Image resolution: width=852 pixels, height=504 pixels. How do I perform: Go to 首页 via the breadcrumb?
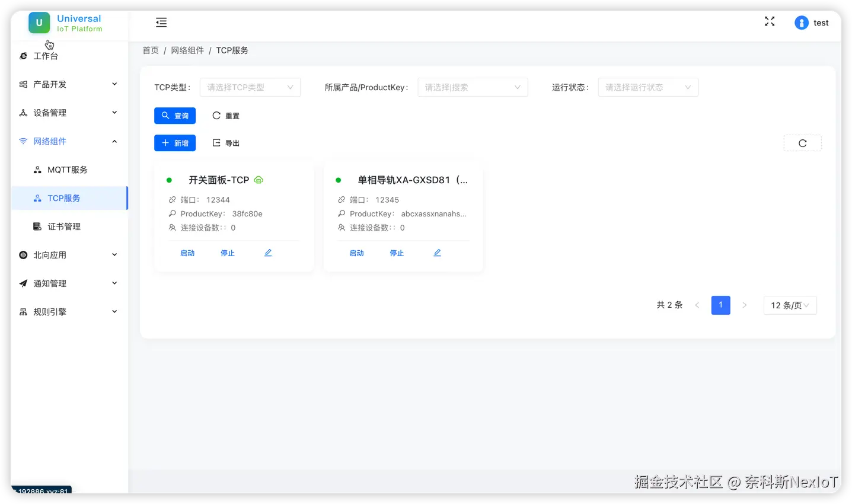(x=150, y=50)
